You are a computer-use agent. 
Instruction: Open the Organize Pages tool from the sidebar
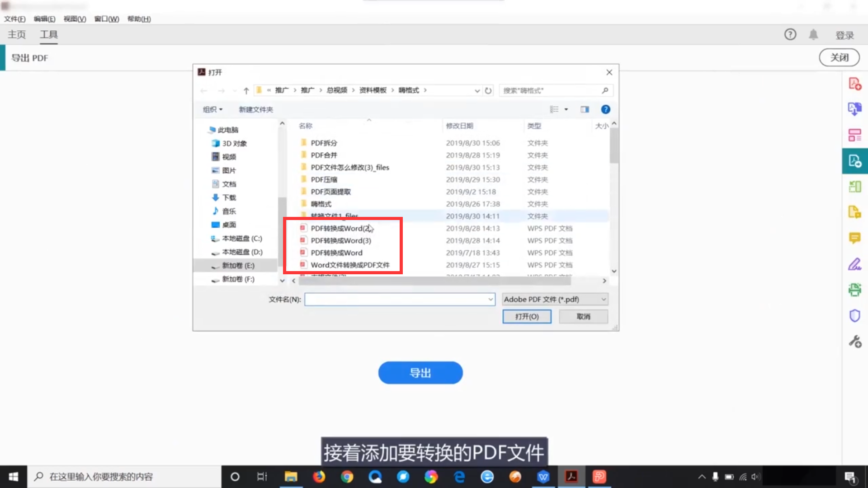855,135
